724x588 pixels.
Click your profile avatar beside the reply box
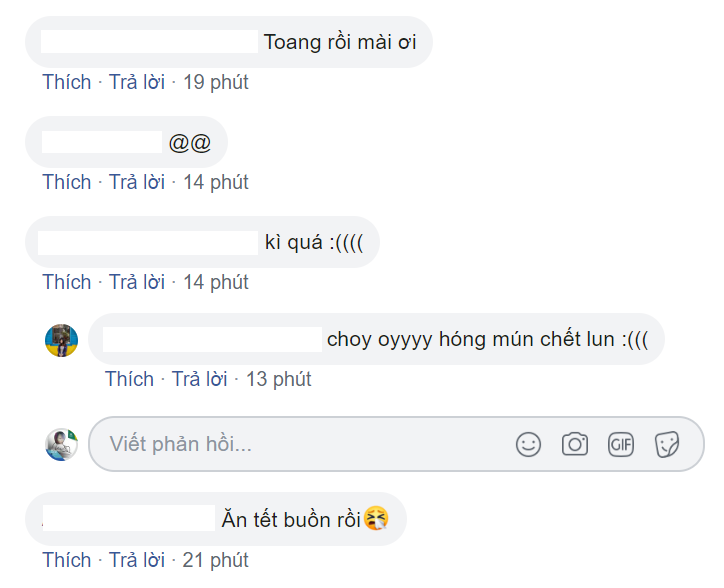(61, 444)
